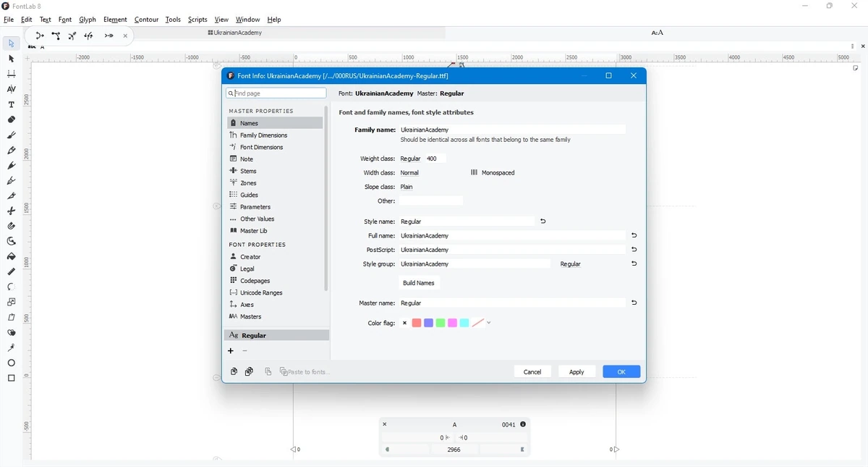Click the advance width 2966 field
The width and height of the screenshot is (868, 467).
(x=454, y=450)
